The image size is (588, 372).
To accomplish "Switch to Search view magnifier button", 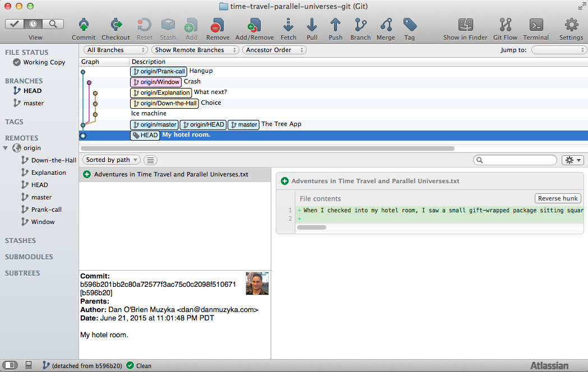I will [53, 24].
